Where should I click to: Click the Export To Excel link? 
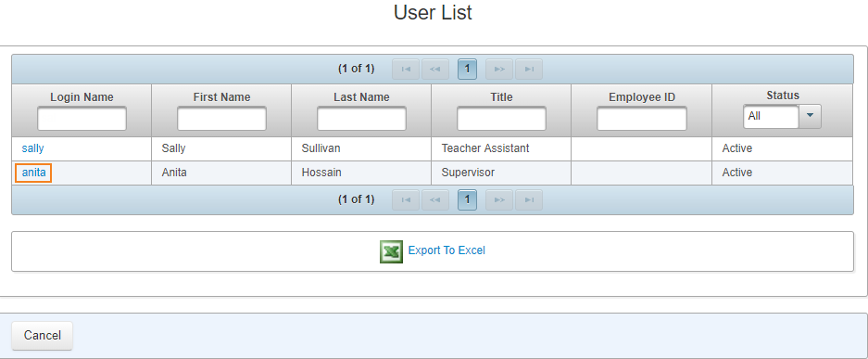pos(447,250)
